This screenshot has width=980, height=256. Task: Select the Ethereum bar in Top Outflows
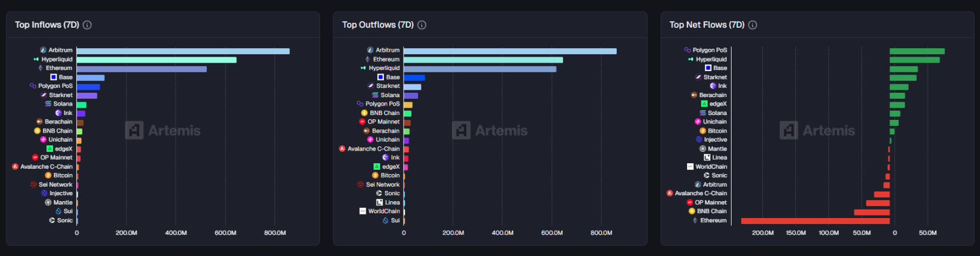coord(483,60)
